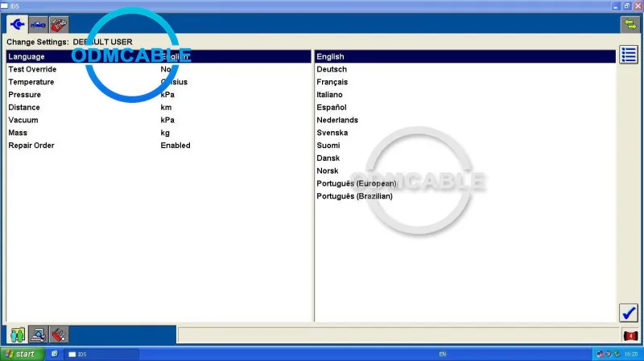This screenshot has width=644, height=361.
Task: Open the Windows start menu
Action: (x=23, y=354)
